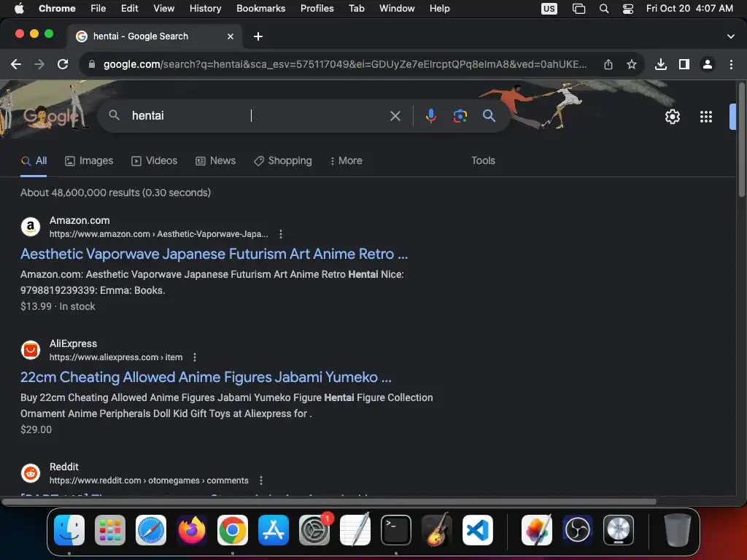This screenshot has height=560, width=747.
Task: Click the Chrome forward arrow button
Action: (x=39, y=64)
